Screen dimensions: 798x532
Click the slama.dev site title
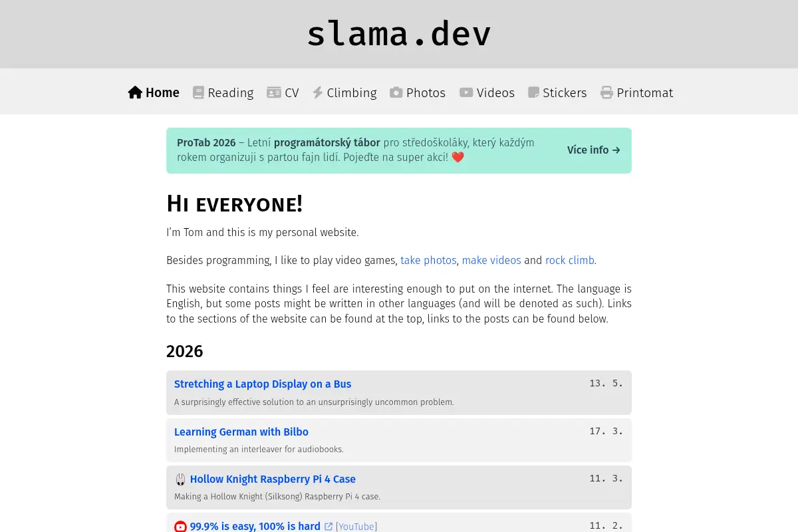tap(399, 34)
